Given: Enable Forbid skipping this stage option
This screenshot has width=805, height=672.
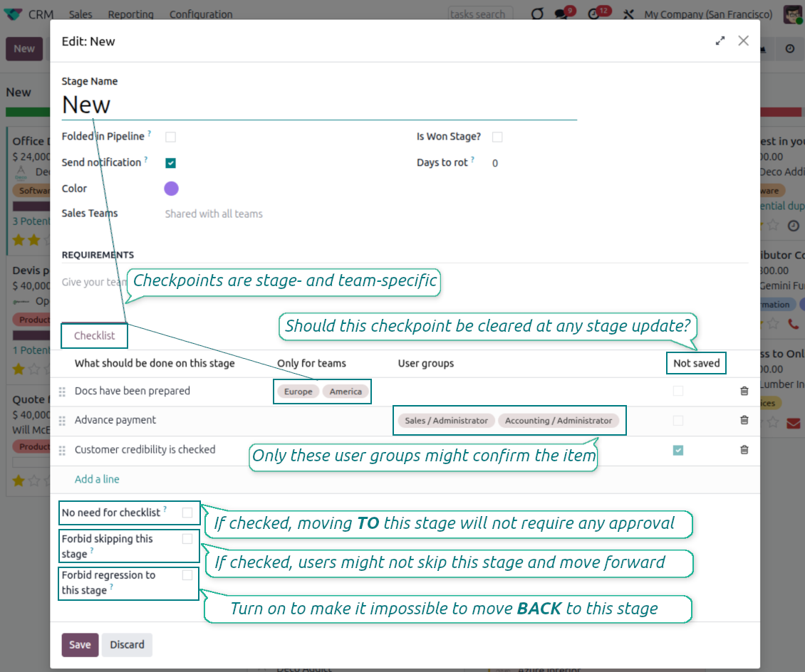Looking at the screenshot, I should [187, 539].
